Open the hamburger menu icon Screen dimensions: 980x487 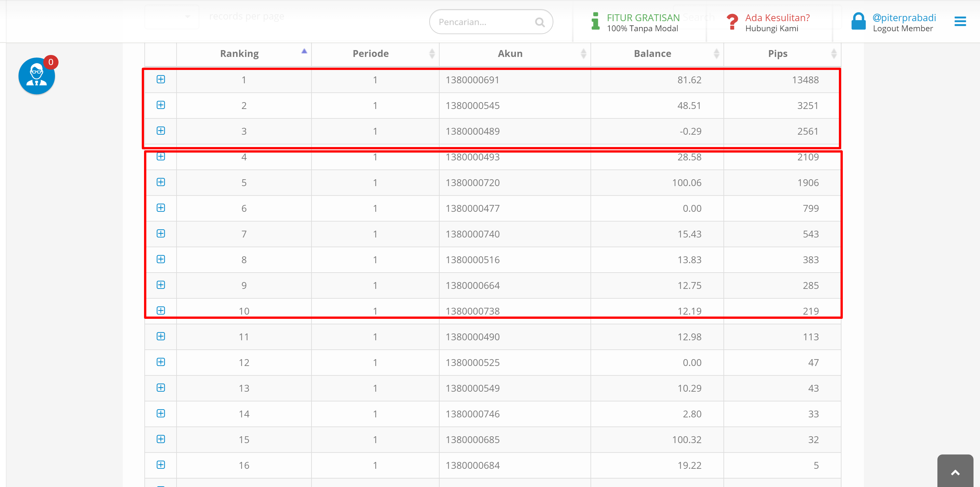tap(960, 22)
